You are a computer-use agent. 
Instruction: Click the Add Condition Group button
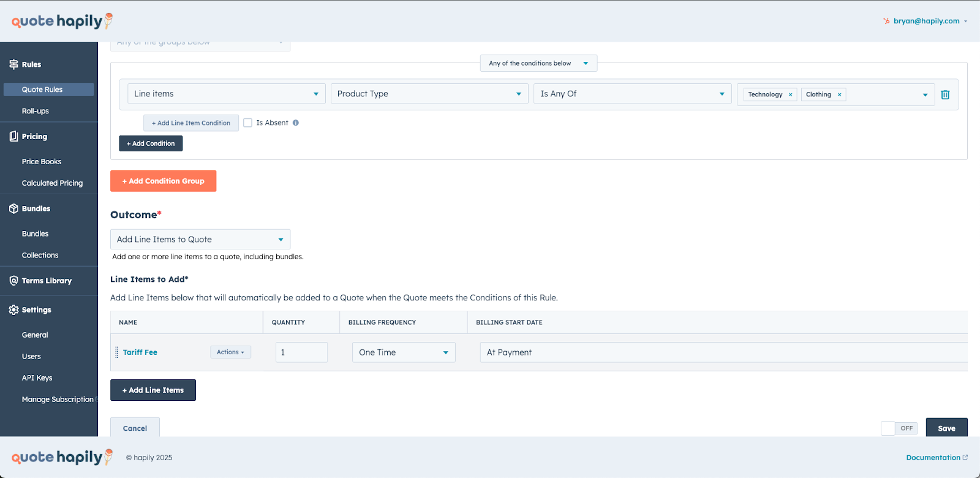point(163,181)
